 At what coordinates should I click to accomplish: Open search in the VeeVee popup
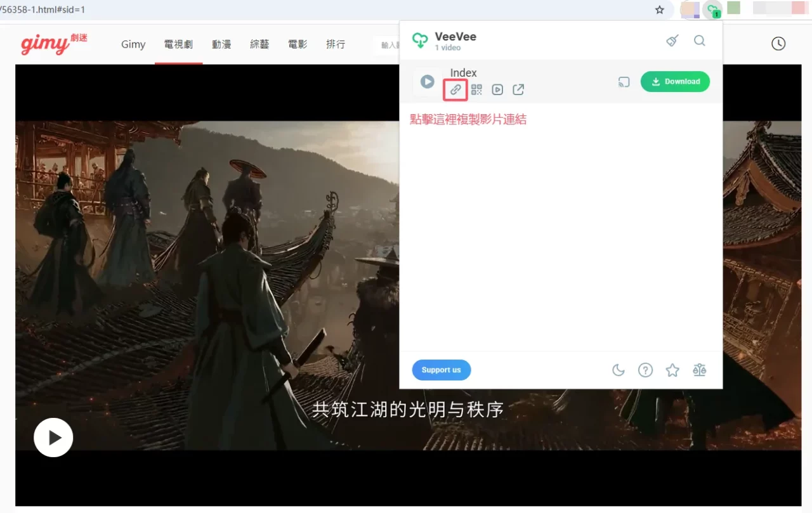(x=699, y=40)
